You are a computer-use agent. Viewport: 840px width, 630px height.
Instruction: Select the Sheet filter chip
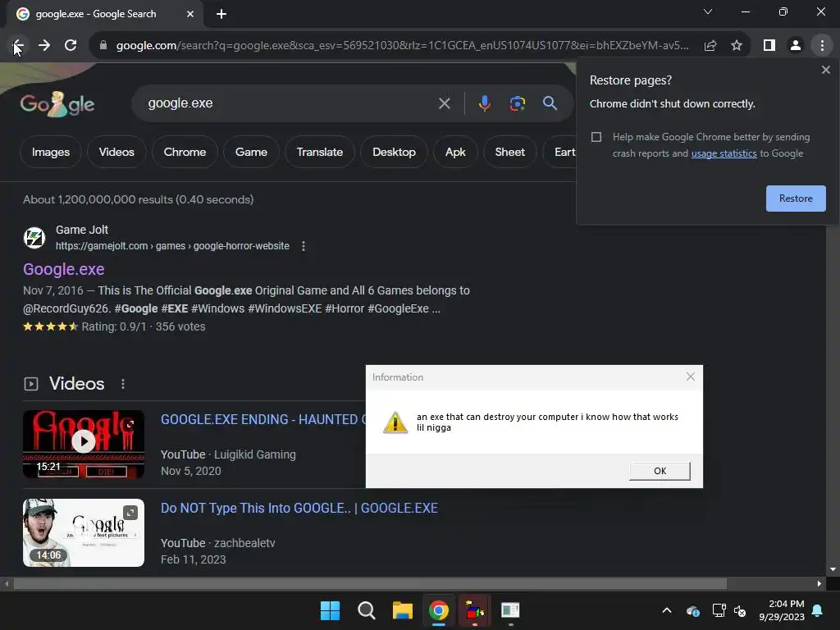[x=510, y=152]
